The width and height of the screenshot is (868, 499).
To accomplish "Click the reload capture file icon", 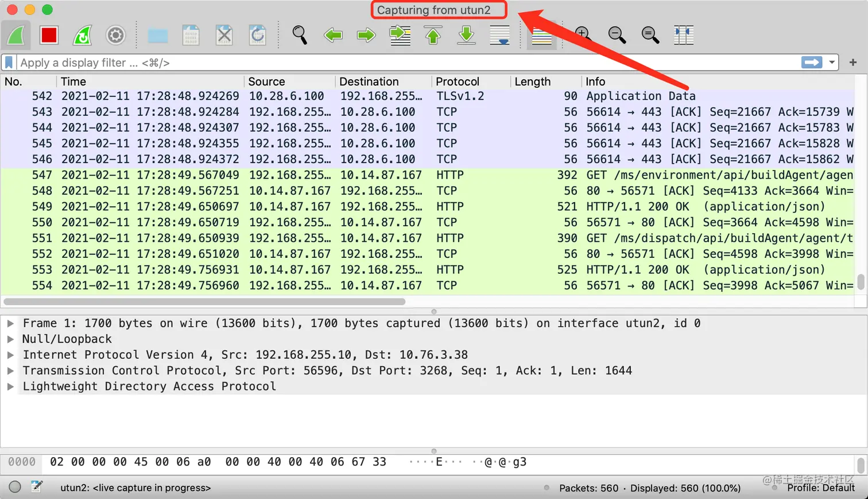I will [257, 35].
